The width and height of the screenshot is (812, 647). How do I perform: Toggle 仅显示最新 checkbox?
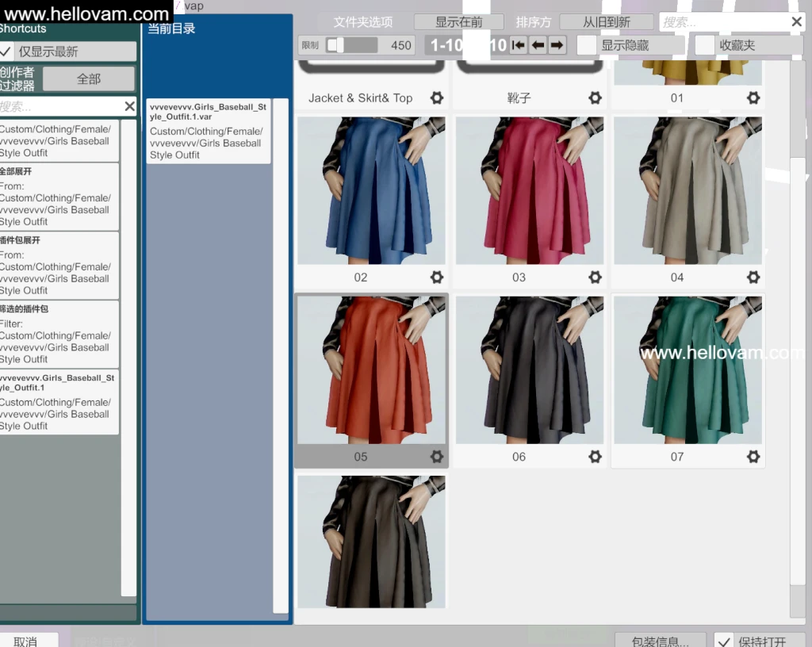(x=6, y=52)
